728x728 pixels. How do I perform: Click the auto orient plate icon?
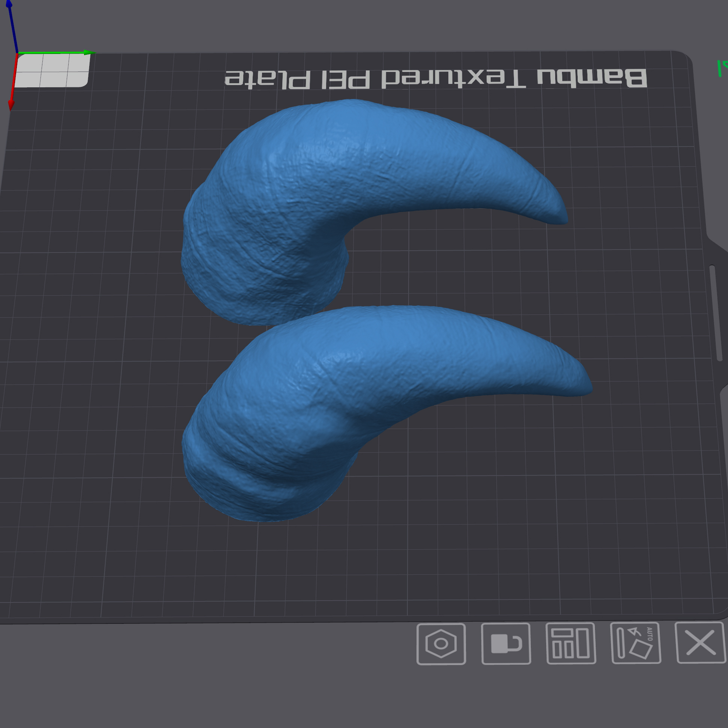(x=636, y=643)
